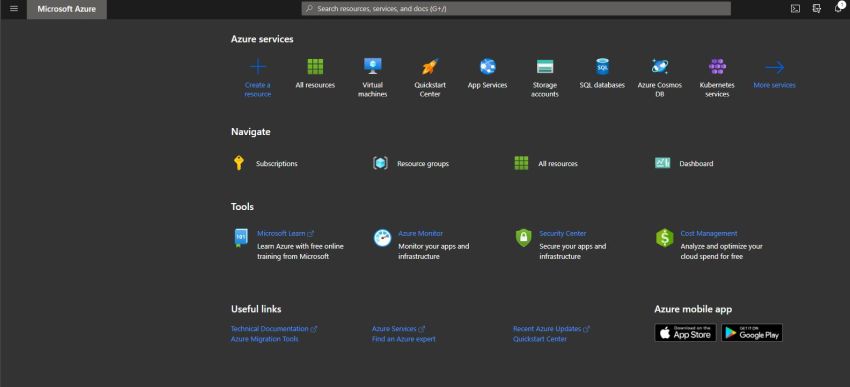Click the More services arrow

click(x=775, y=67)
